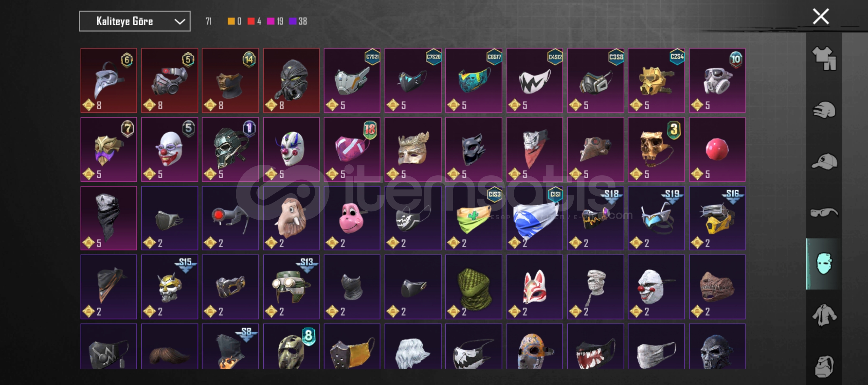The height and width of the screenshot is (385, 868).
Task: Open the cap hats category
Action: (824, 161)
